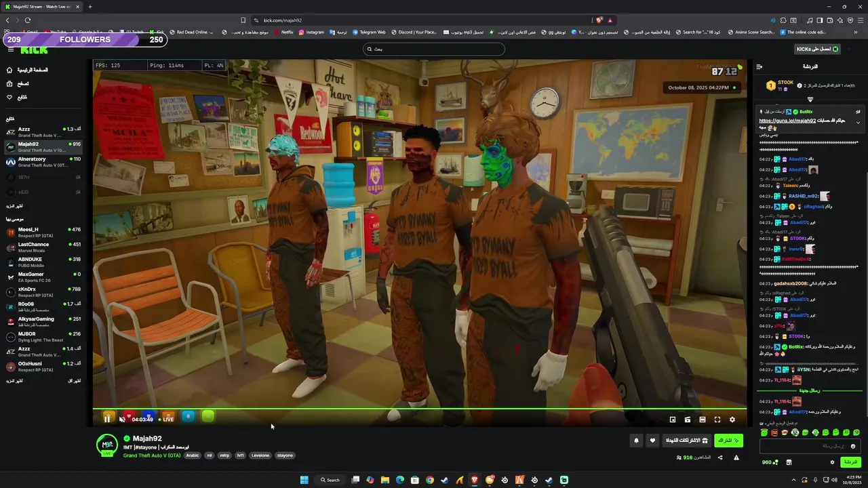The width and height of the screenshot is (868, 488).
Task: Report stream with warning triangle icon
Action: tap(736, 457)
